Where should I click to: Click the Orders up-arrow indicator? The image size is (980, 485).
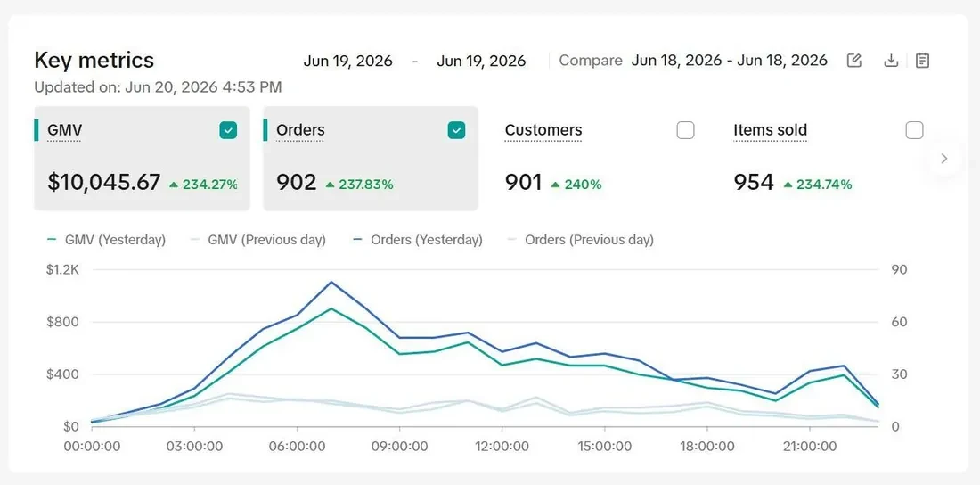pos(330,185)
